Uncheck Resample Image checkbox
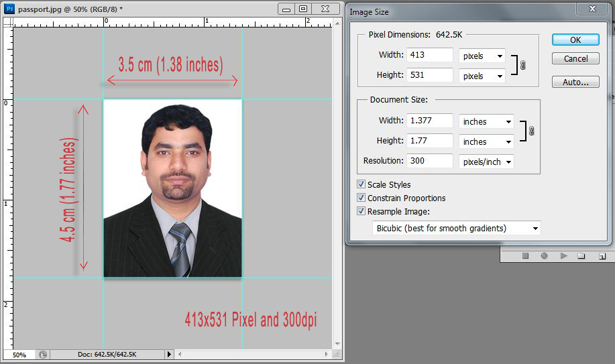Screen dimensions: 615x364 pos(361,211)
